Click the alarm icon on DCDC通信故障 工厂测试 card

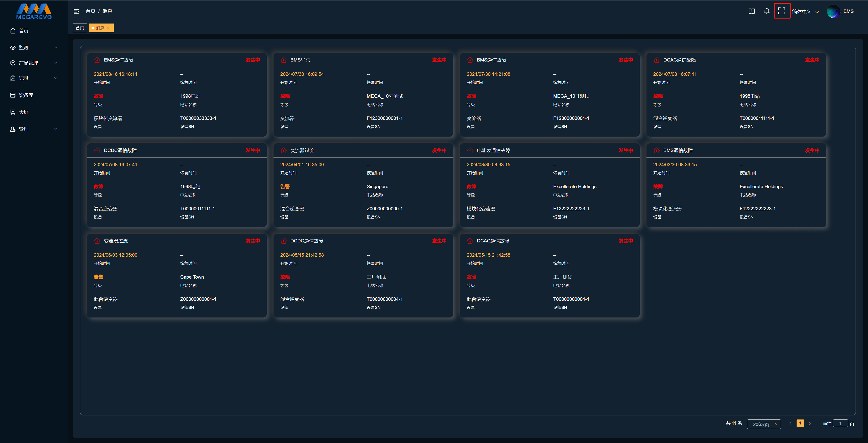point(284,241)
